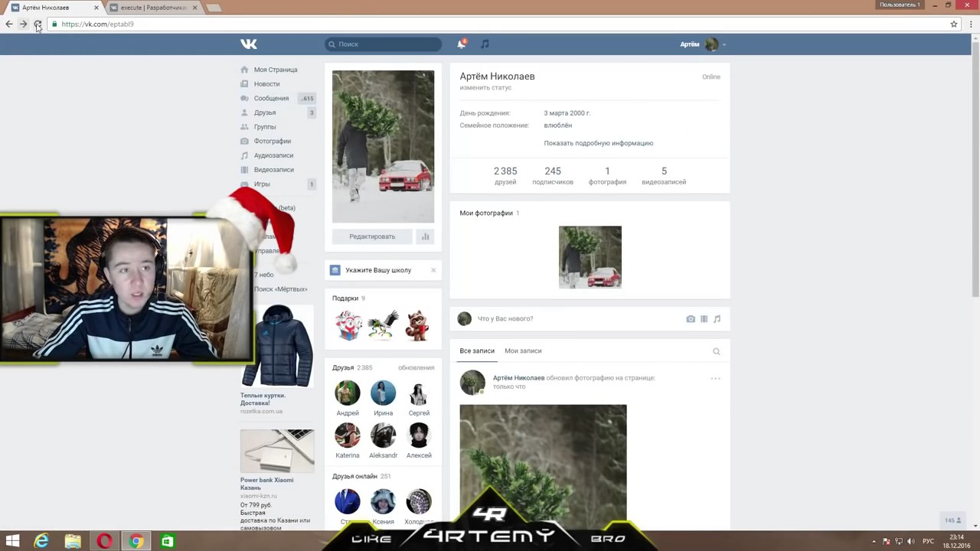Viewport: 980px width, 551px height.
Task: Open Друзья онлайн section header
Action: [354, 476]
